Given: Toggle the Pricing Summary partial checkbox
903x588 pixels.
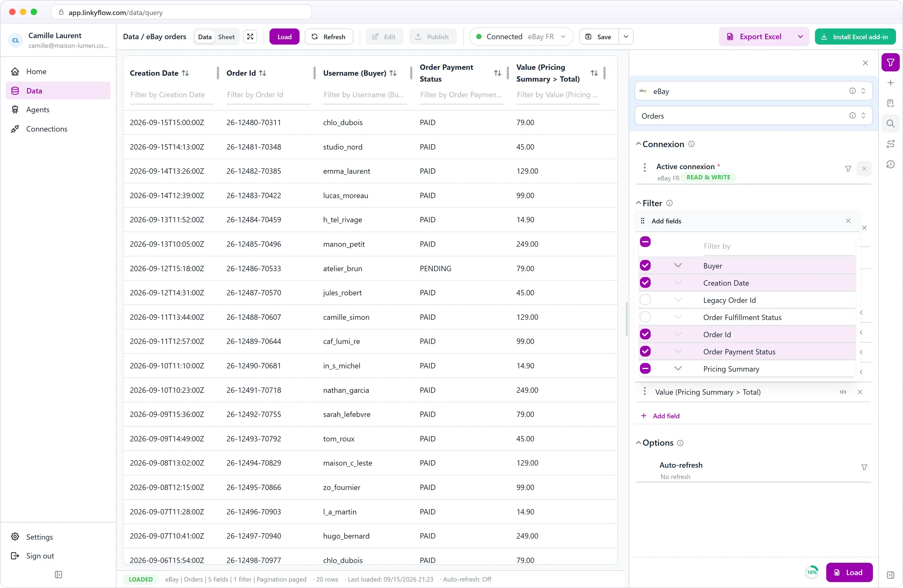Looking at the screenshot, I should tap(645, 369).
